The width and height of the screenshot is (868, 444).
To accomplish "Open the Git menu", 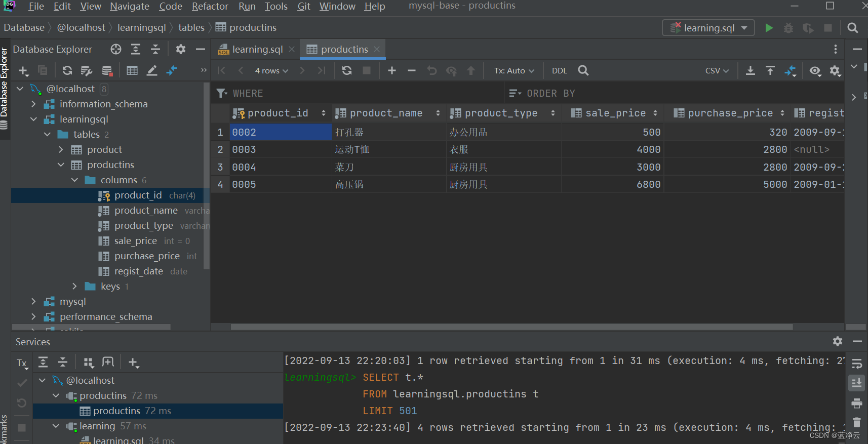I will [x=304, y=6].
